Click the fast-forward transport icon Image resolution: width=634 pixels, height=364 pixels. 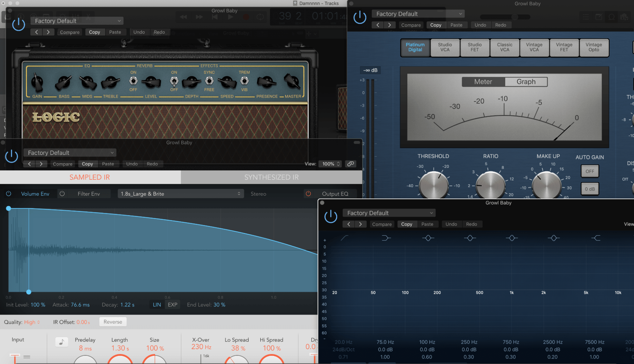(199, 17)
